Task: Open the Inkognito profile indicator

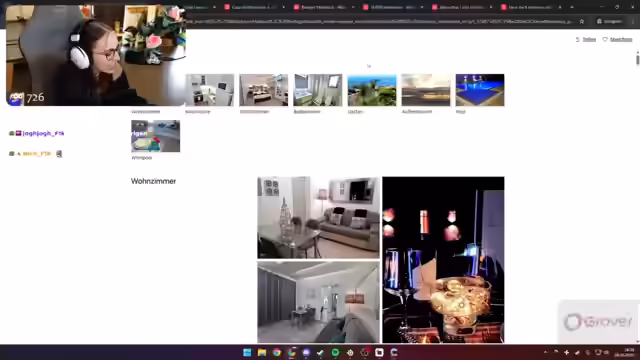Action: click(609, 21)
